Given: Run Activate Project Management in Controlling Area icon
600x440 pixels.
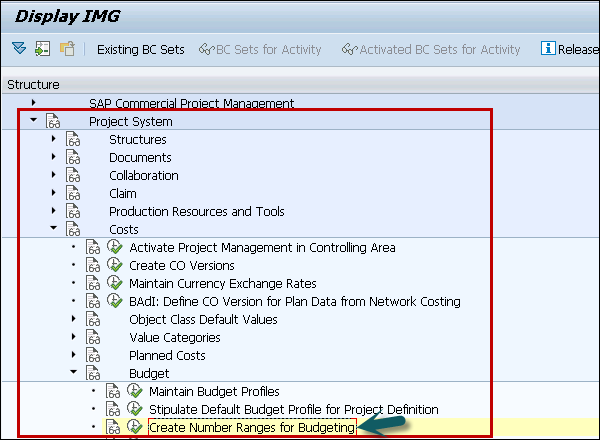Looking at the screenshot, I should click(114, 248).
